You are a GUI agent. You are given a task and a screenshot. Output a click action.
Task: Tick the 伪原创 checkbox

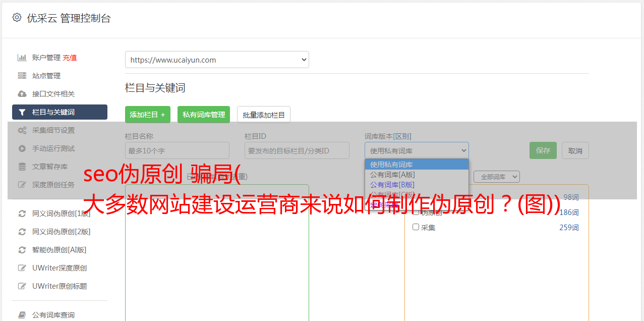pos(416,212)
